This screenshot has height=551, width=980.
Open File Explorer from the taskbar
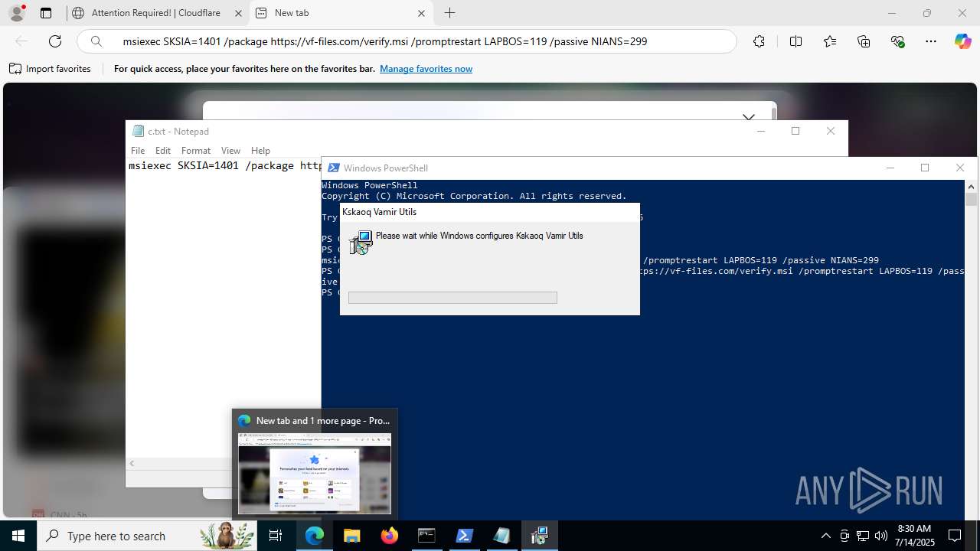(x=352, y=536)
